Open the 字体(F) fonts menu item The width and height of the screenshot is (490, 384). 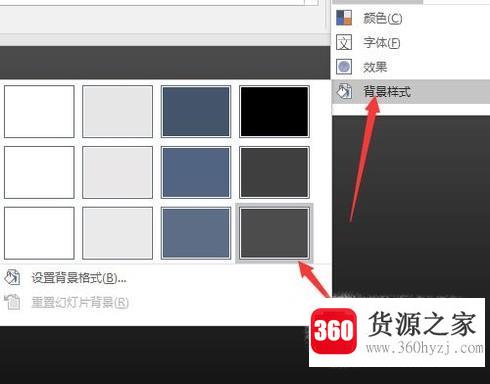[411, 42]
